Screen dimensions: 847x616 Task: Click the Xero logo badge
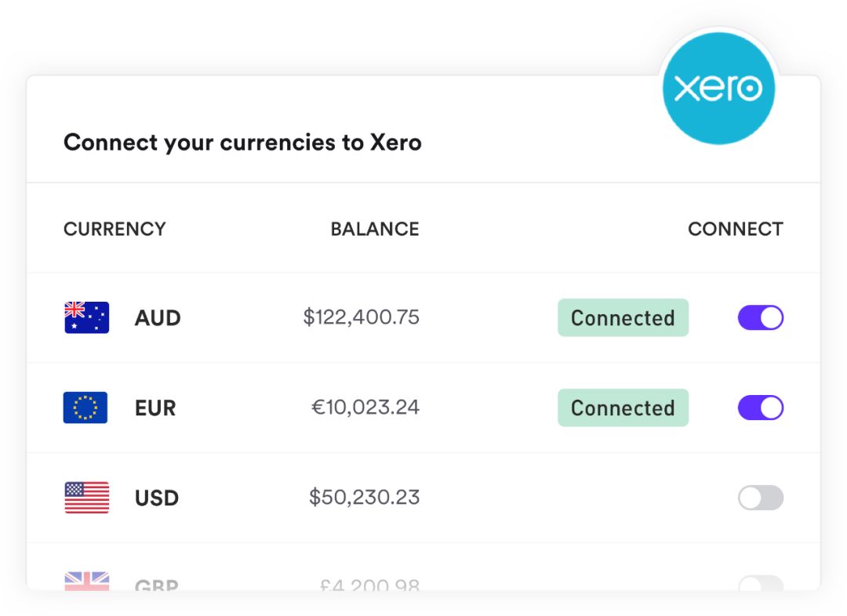click(x=718, y=89)
